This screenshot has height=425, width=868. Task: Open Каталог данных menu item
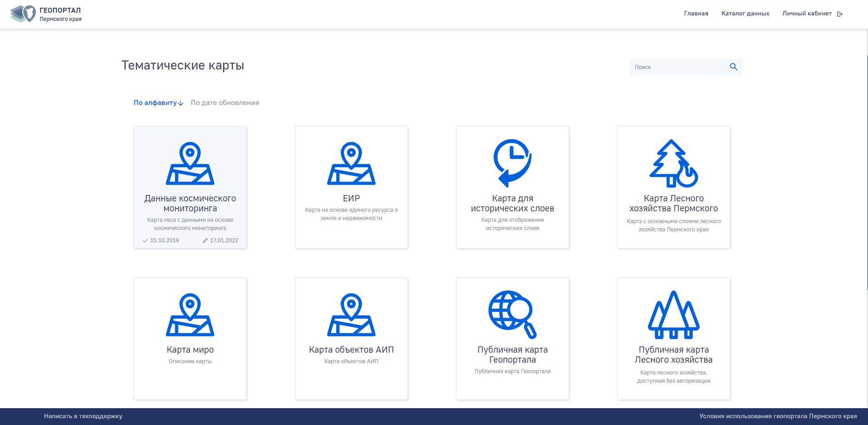745,14
